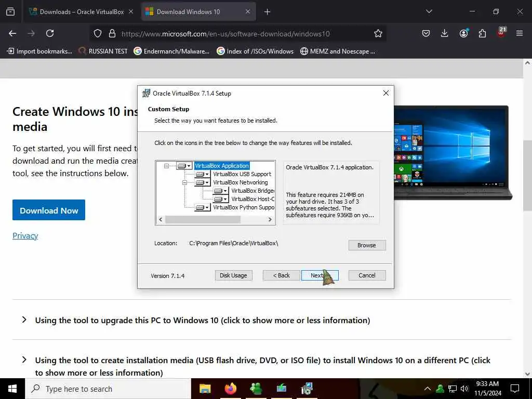
Task: Cancel the VirtualBox setup
Action: point(367,275)
